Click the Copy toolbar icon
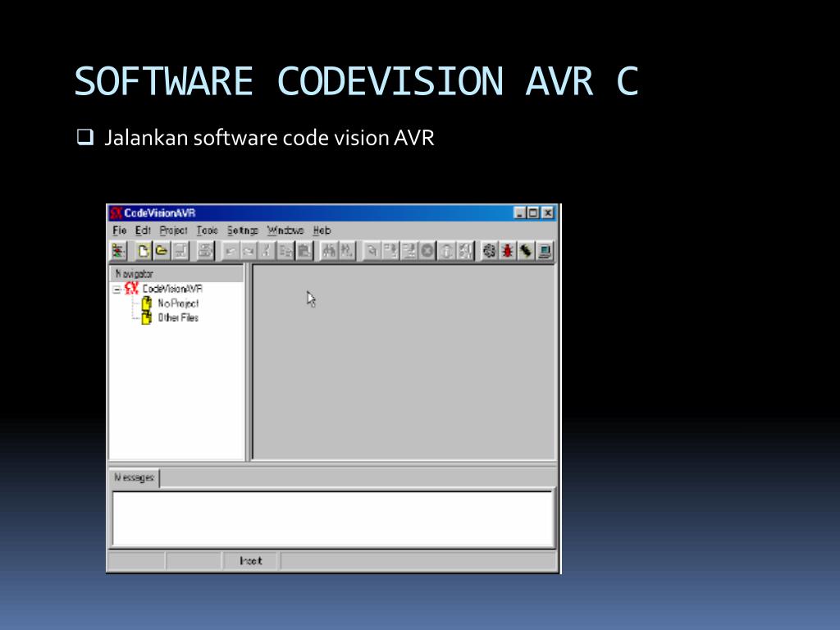840x630 pixels. (285, 251)
